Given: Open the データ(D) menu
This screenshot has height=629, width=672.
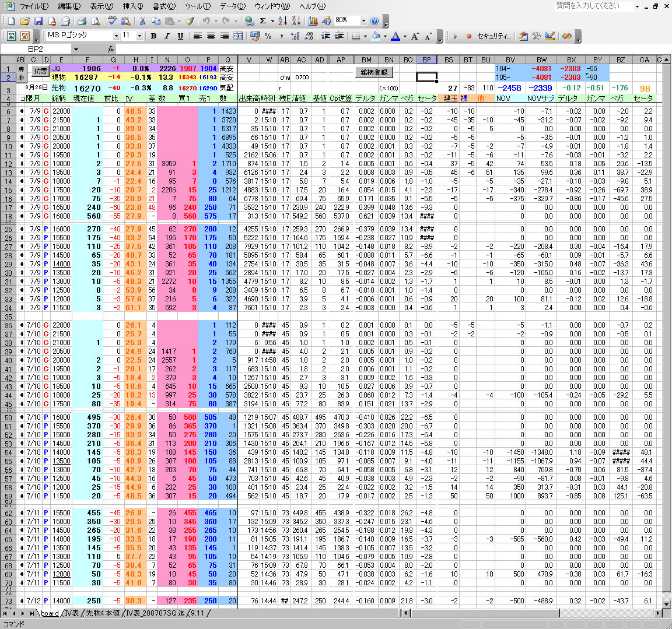Looking at the screenshot, I should 232,6.
